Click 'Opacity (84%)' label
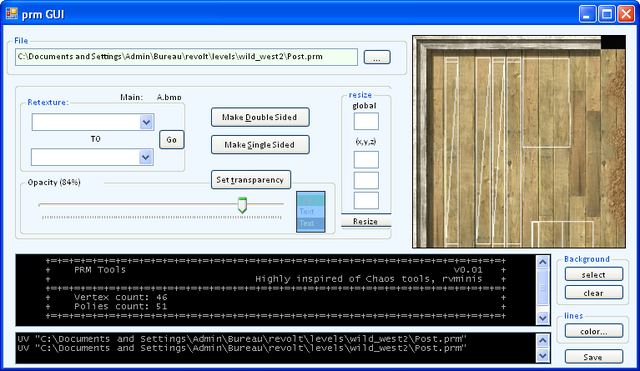Image resolution: width=640 pixels, height=371 pixels. click(x=54, y=182)
